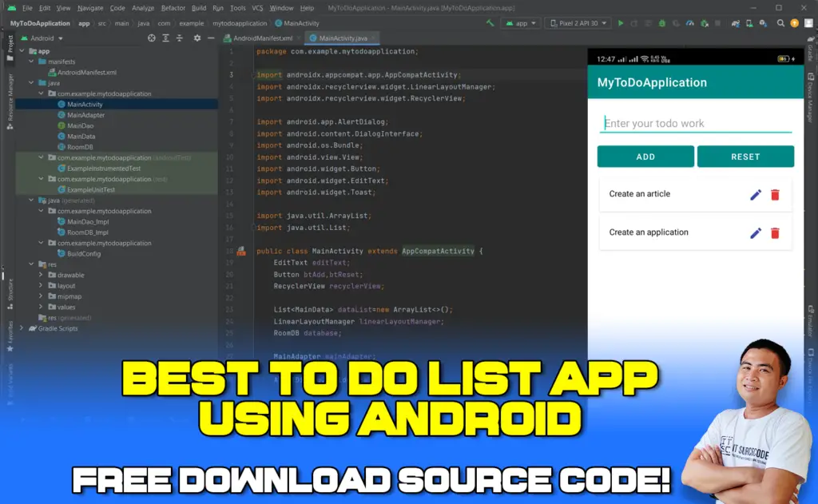The height and width of the screenshot is (504, 818).
Task: Collapse the res folder node
Action: click(31, 264)
